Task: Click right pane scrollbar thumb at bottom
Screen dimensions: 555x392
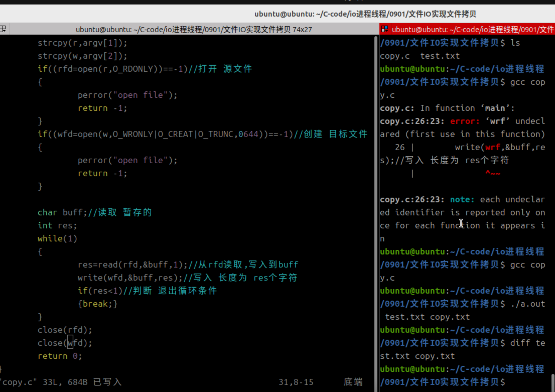Action: [553, 383]
